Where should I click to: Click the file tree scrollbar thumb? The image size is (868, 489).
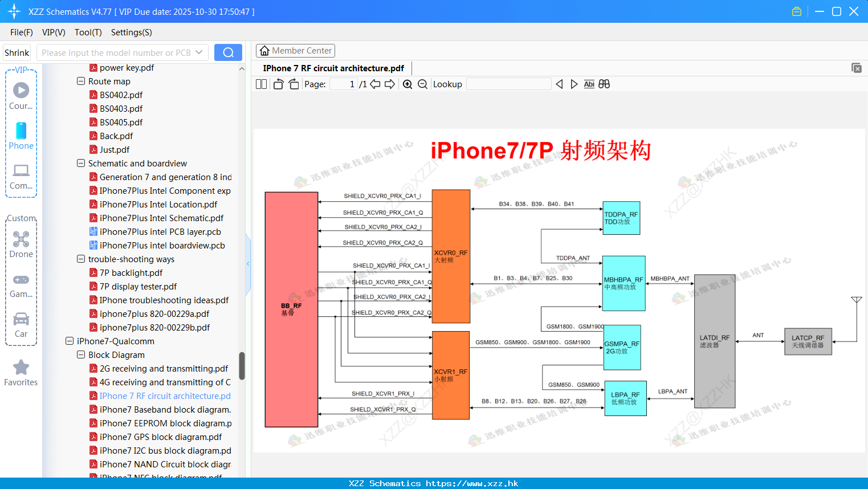point(242,365)
